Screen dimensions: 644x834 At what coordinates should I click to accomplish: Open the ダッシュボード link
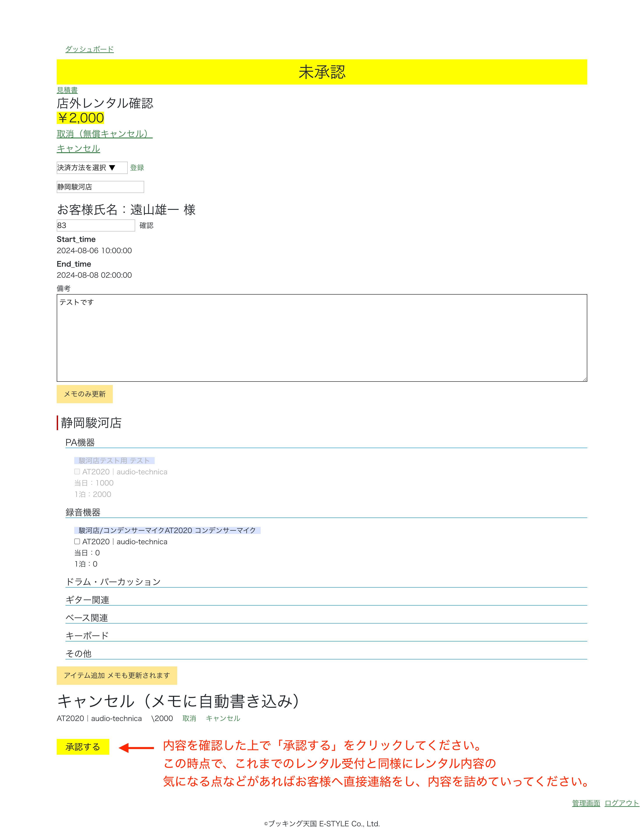pos(89,49)
